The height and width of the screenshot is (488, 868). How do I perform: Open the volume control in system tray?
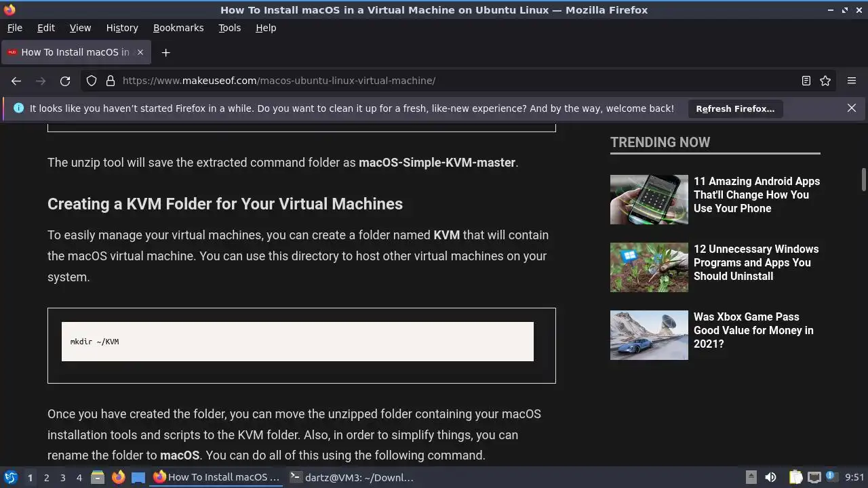pos(770,477)
